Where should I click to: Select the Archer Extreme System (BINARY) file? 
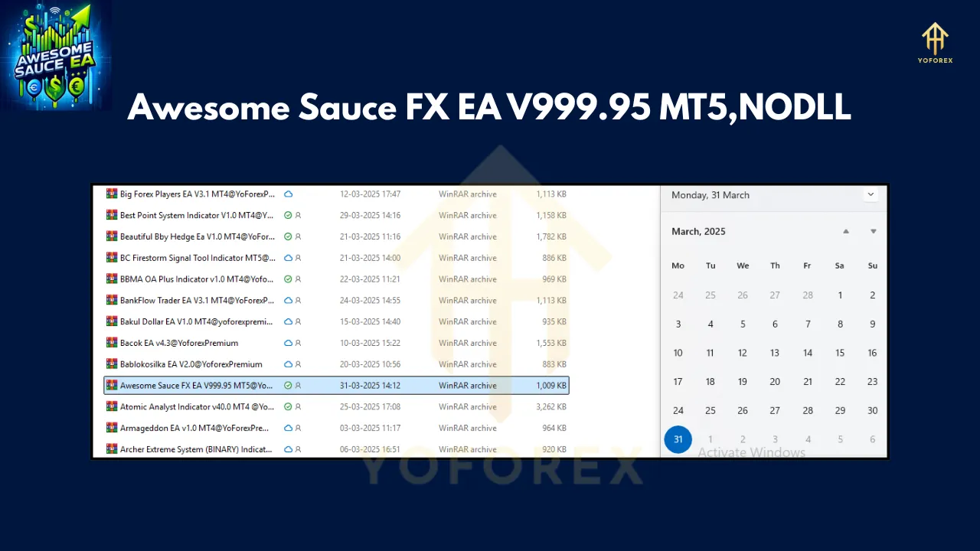[196, 449]
